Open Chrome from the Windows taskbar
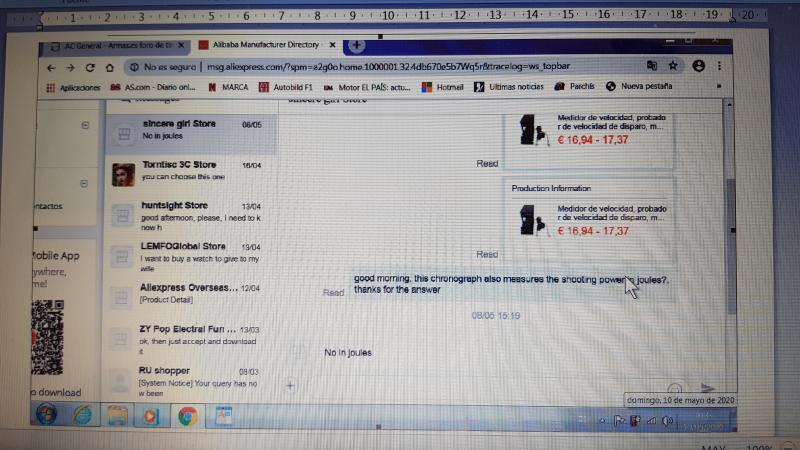Viewport: 800px width, 450px height. tap(187, 414)
